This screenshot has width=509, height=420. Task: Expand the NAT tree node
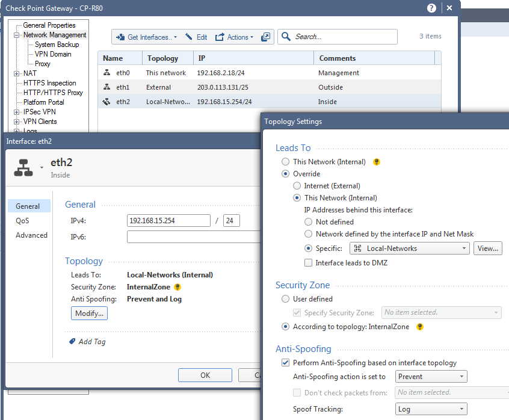[x=17, y=73]
